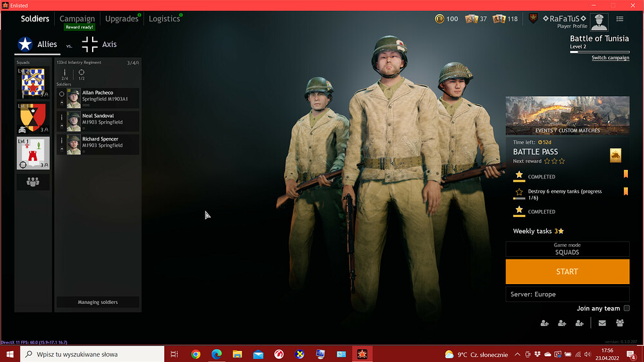Click the second invite friend slot icon
The image size is (644, 362).
pyautogui.click(x=562, y=323)
